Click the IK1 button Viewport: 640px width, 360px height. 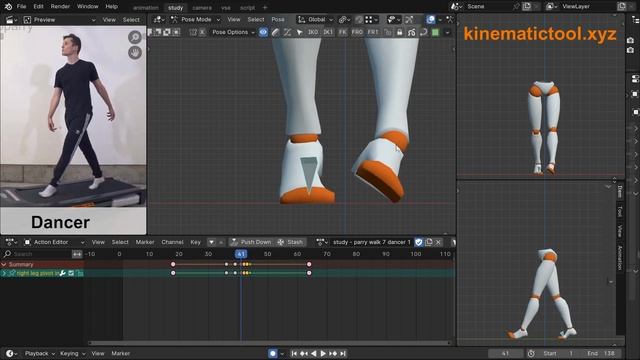(x=328, y=32)
